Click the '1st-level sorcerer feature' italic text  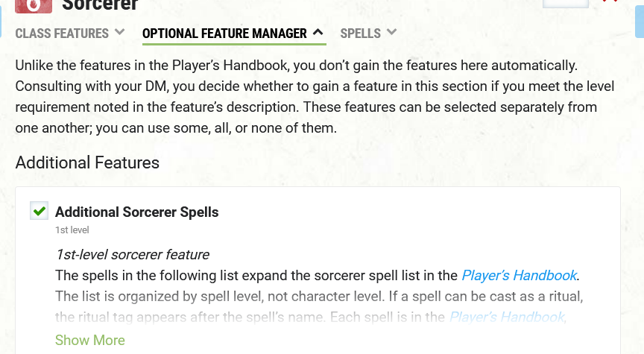coord(132,255)
